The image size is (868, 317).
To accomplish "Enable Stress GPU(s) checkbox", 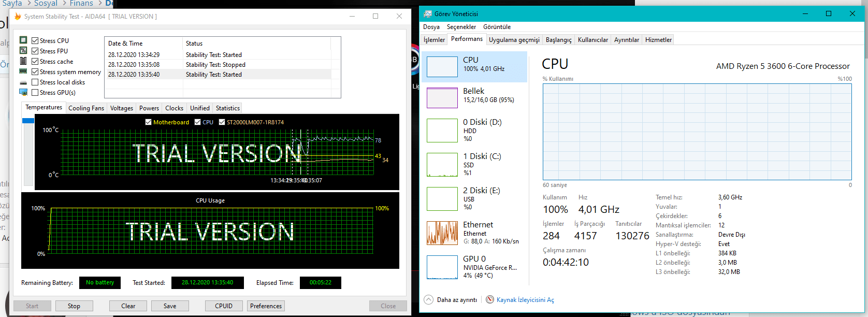I will click(35, 92).
